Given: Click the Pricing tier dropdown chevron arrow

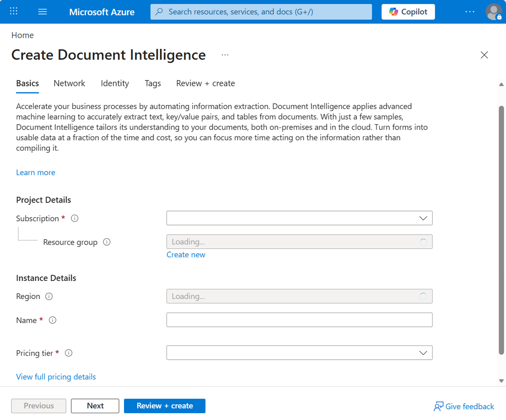Looking at the screenshot, I should [423, 353].
